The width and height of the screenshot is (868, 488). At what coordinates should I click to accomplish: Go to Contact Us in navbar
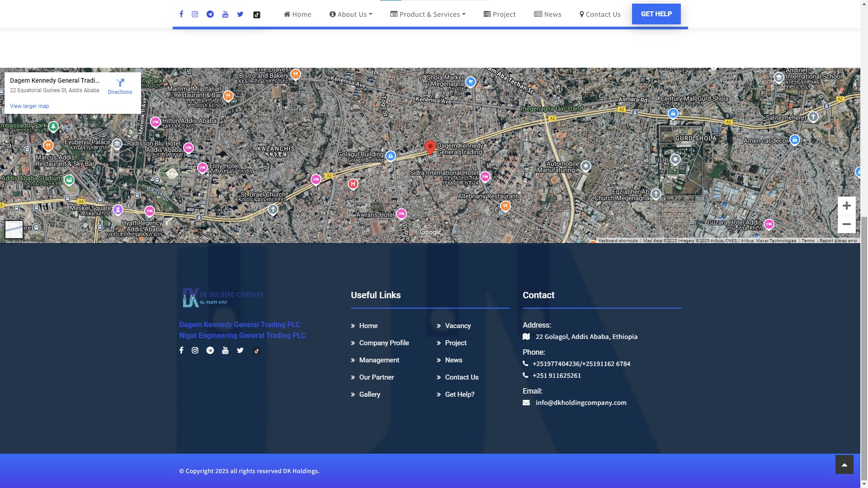(600, 14)
